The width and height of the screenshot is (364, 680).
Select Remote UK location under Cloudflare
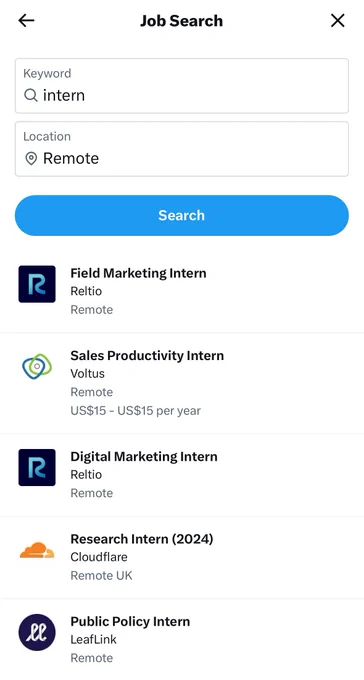click(101, 575)
